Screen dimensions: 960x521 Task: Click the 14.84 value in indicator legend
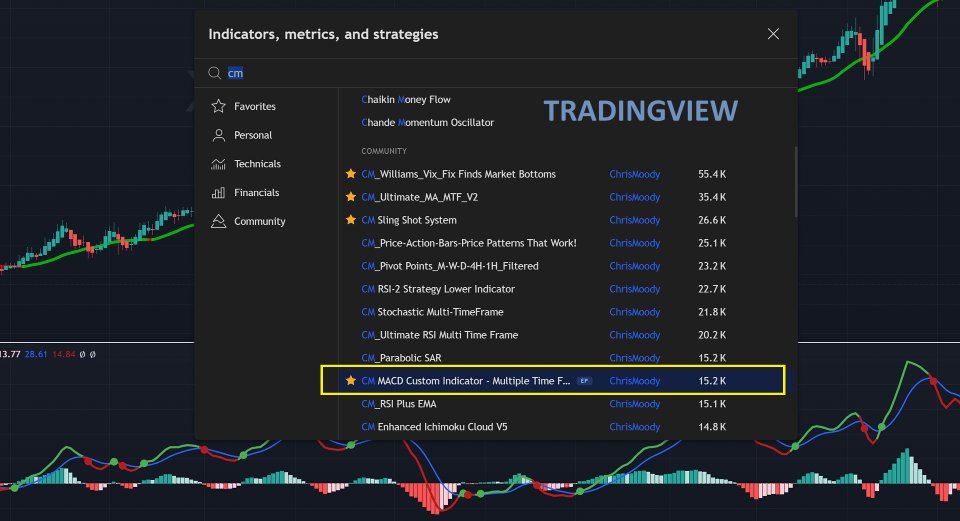click(x=64, y=354)
